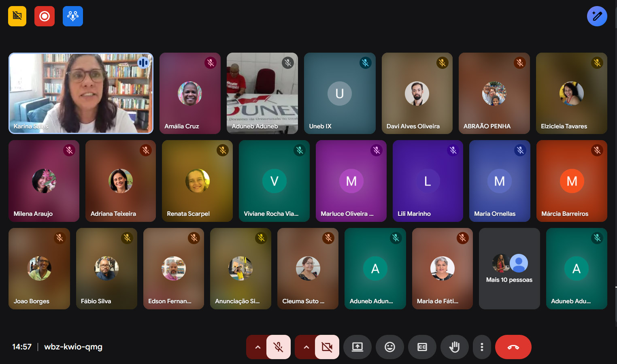Expand audio settings arrow beside microphone

tap(257, 347)
